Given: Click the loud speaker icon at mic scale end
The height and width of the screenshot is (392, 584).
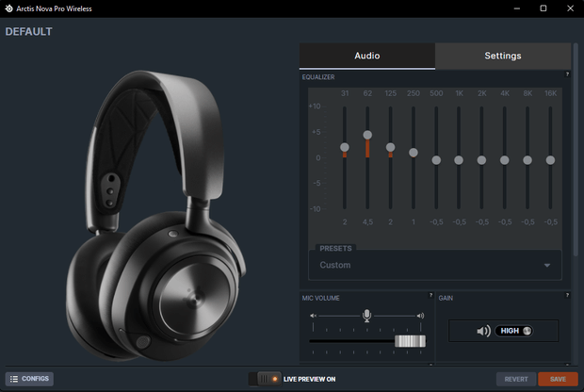Looking at the screenshot, I should tap(420, 316).
